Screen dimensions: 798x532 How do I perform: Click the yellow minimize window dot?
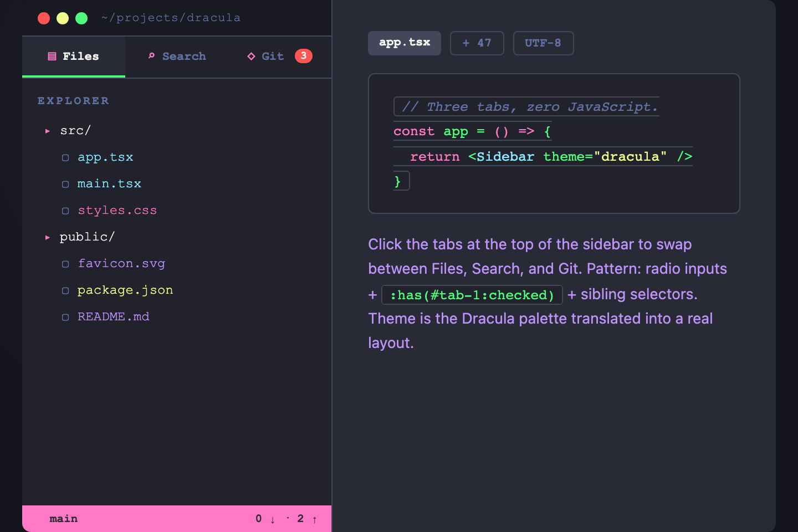coord(63,18)
